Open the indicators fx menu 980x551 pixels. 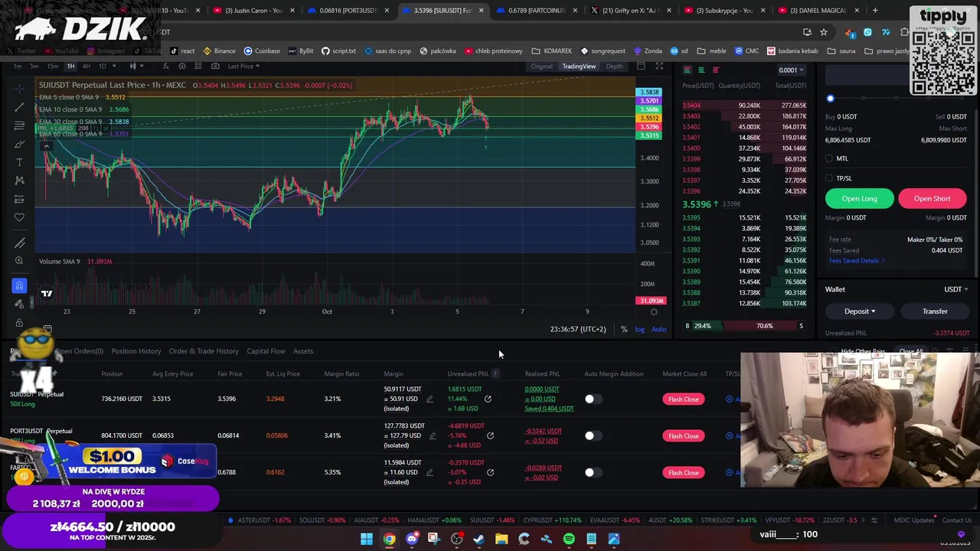tap(165, 67)
